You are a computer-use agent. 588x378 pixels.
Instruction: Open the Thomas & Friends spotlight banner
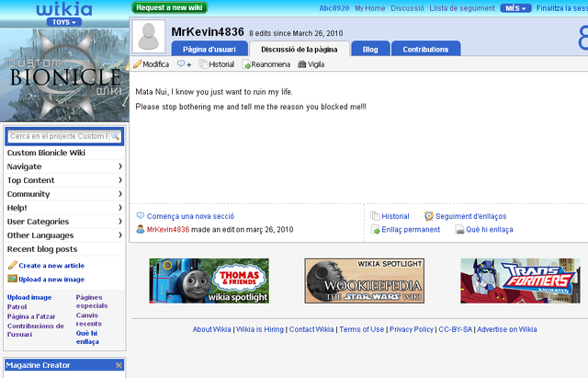pyautogui.click(x=209, y=281)
